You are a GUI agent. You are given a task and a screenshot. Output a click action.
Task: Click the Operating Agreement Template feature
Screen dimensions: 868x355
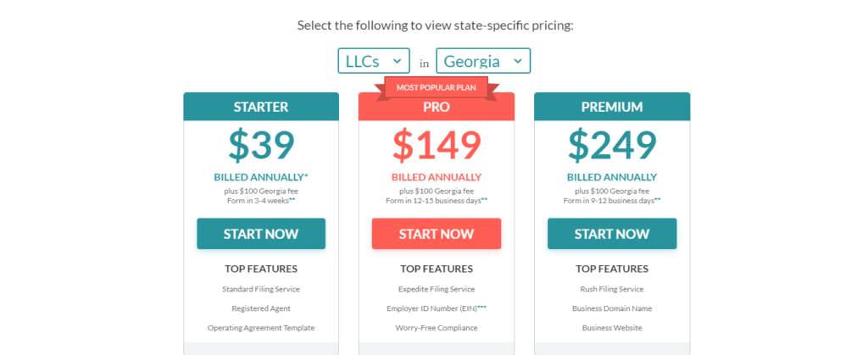click(x=261, y=328)
